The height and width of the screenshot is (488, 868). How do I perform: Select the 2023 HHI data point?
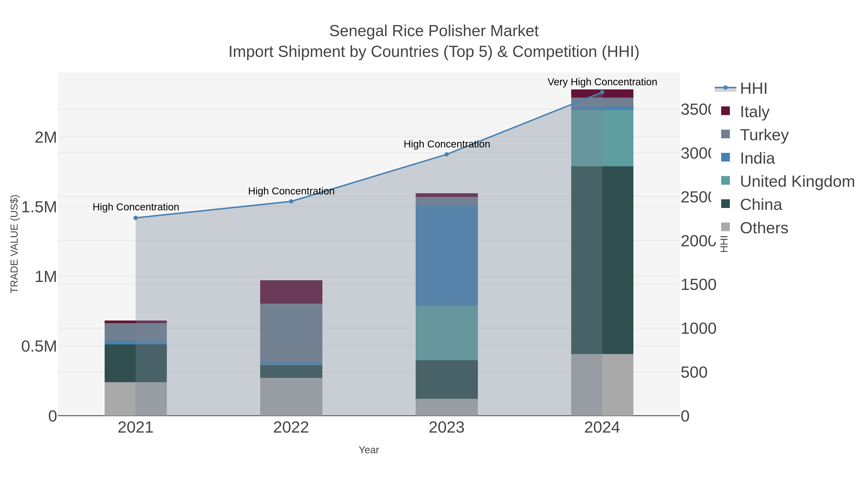coord(447,154)
